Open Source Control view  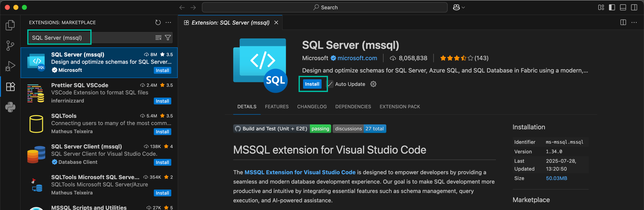coord(10,46)
